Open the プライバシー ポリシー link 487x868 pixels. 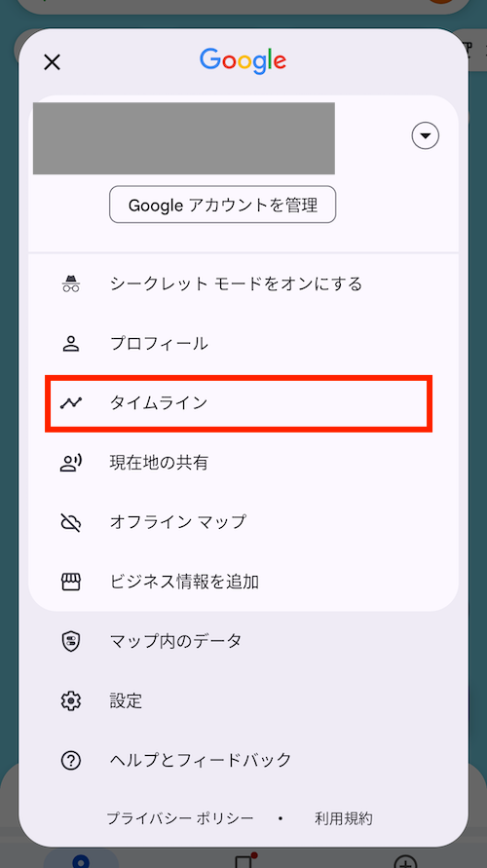180,818
